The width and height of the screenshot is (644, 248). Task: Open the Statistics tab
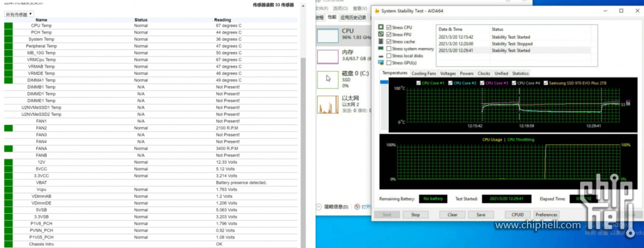click(520, 74)
